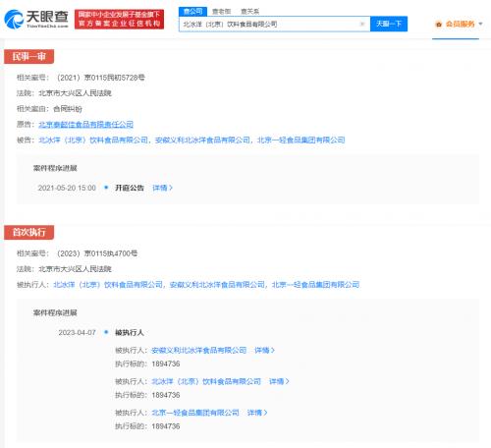This screenshot has width=491, height=448.
Task: Open 详情 for the 开庭公告 entry
Action: 162,188
